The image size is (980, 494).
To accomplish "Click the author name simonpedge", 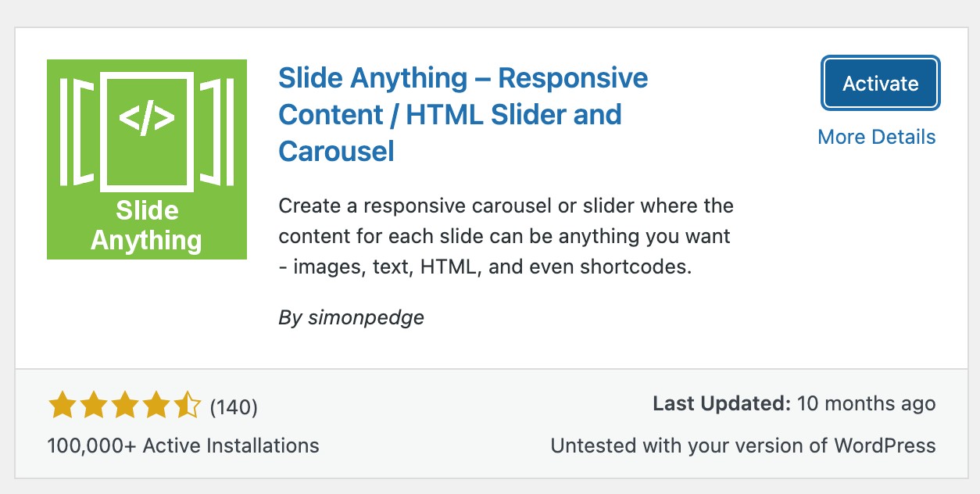I will coord(366,318).
